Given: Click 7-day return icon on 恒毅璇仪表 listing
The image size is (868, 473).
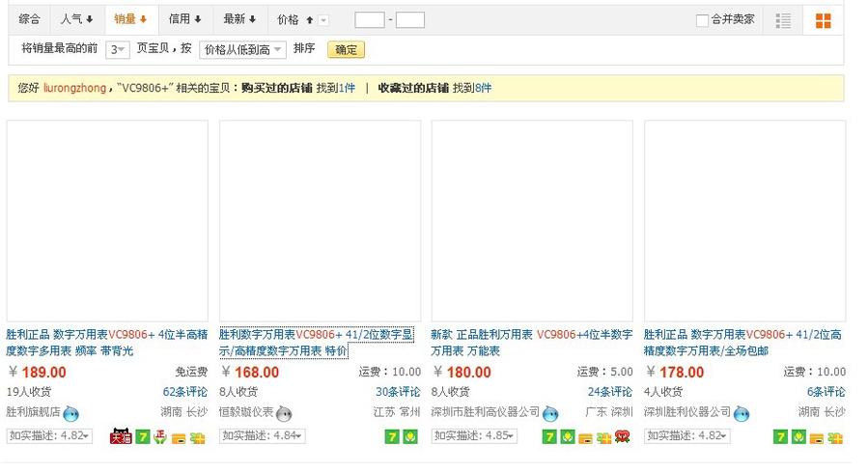Looking at the screenshot, I should 391,437.
